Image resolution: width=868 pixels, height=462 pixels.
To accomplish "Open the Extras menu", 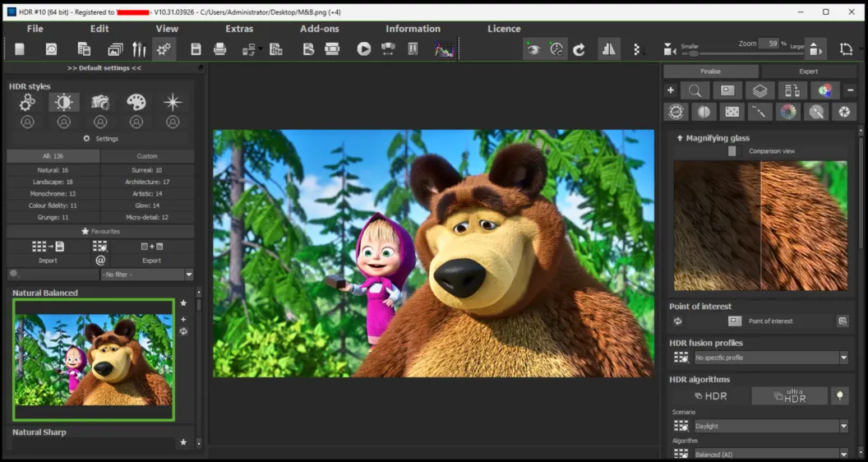I will click(x=239, y=29).
